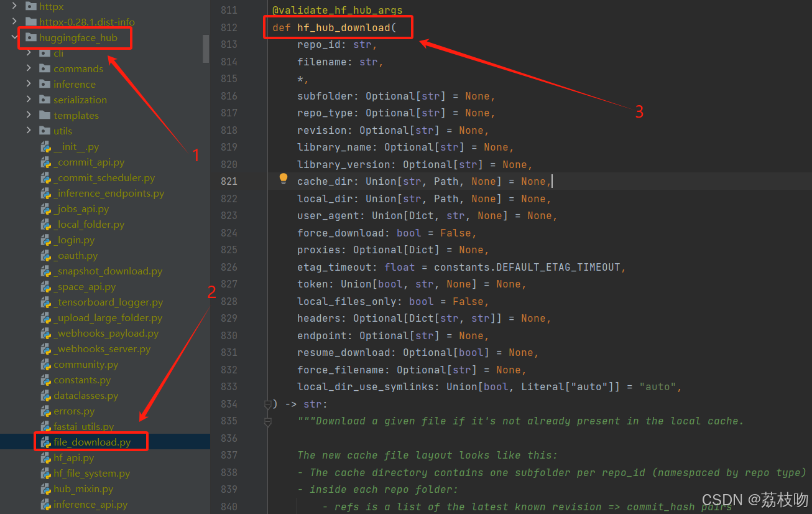This screenshot has width=812, height=514.
Task: Click the Python icon of _local_folder.py
Action: click(x=46, y=225)
